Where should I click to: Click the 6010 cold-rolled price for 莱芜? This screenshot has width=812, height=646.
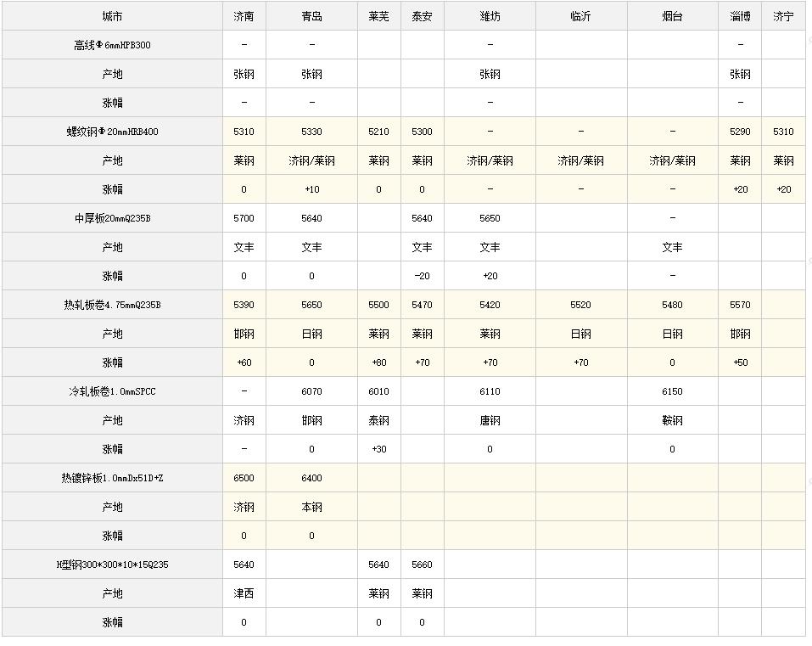[379, 391]
